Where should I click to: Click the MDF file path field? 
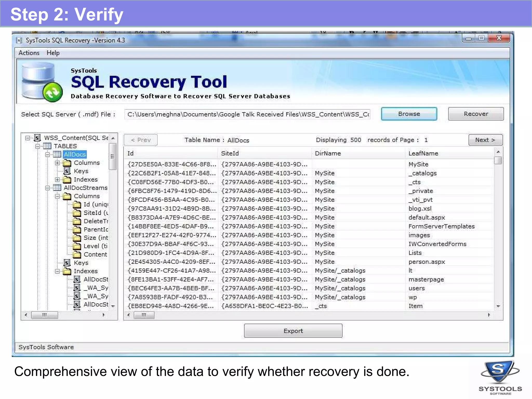248,114
